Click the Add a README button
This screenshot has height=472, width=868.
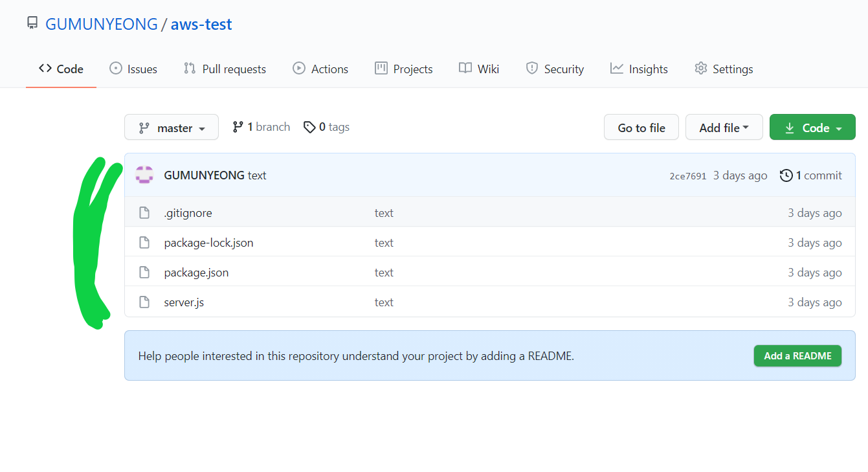click(797, 355)
